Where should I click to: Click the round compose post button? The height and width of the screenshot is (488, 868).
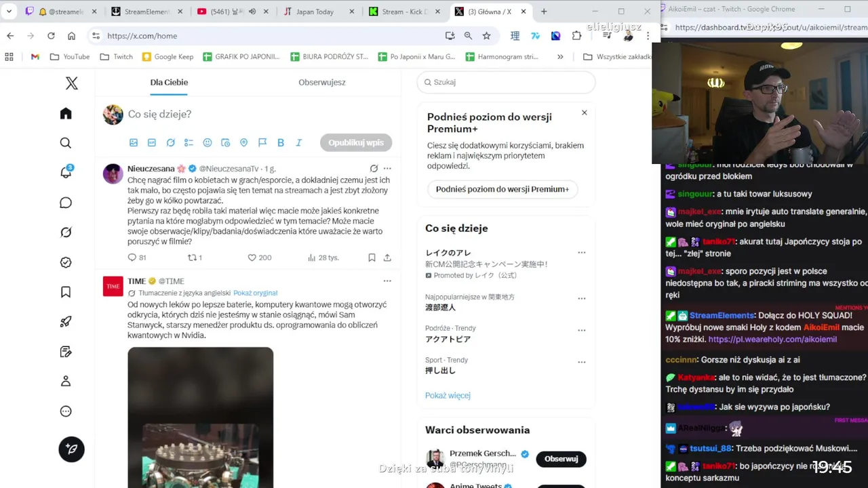click(71, 449)
